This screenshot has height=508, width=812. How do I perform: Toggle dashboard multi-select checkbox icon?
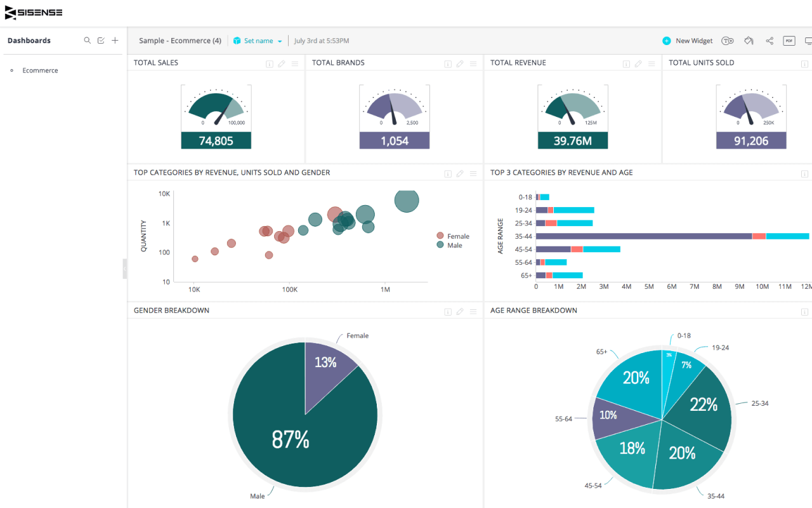click(101, 41)
